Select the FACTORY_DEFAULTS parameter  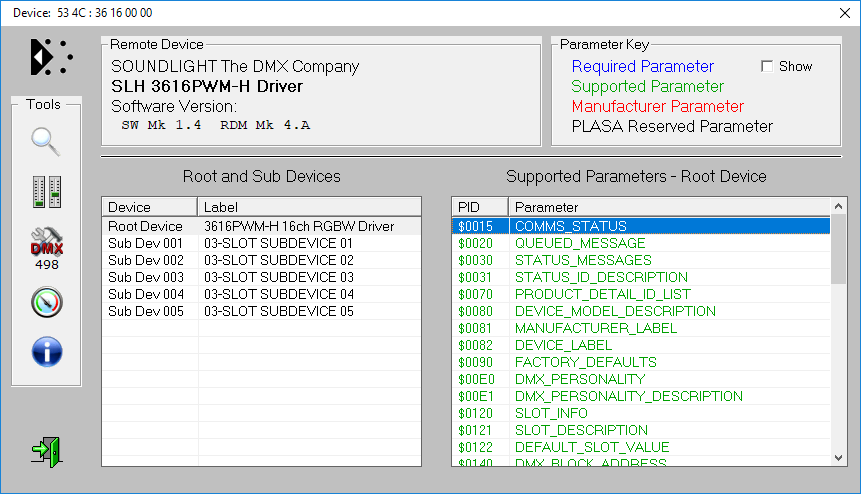coord(585,362)
